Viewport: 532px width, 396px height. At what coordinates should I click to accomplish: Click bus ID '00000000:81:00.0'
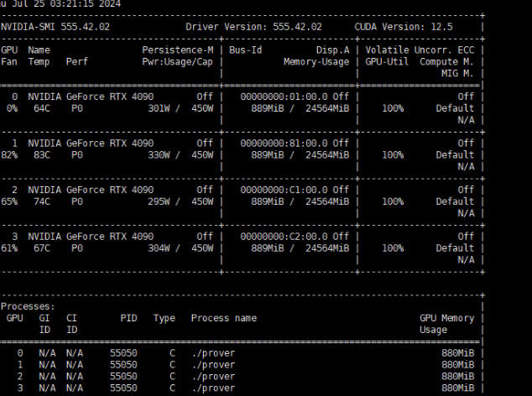[284, 143]
